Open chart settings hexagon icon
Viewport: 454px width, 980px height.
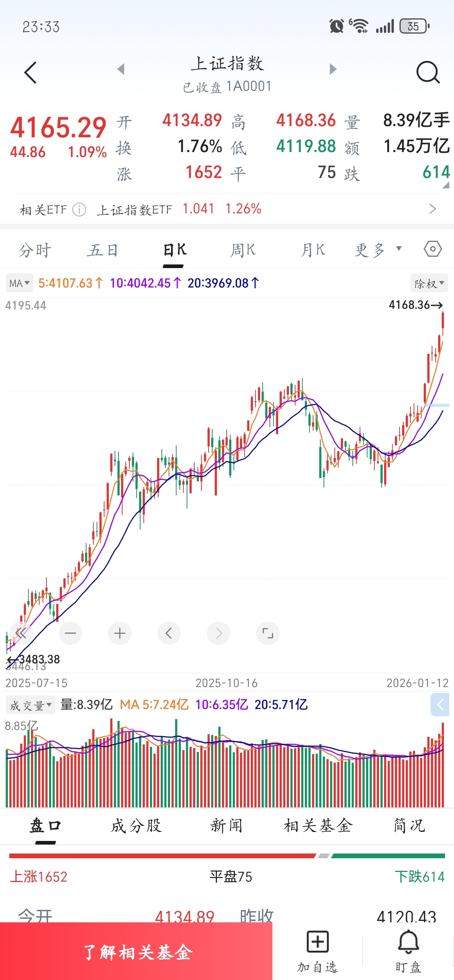(433, 250)
